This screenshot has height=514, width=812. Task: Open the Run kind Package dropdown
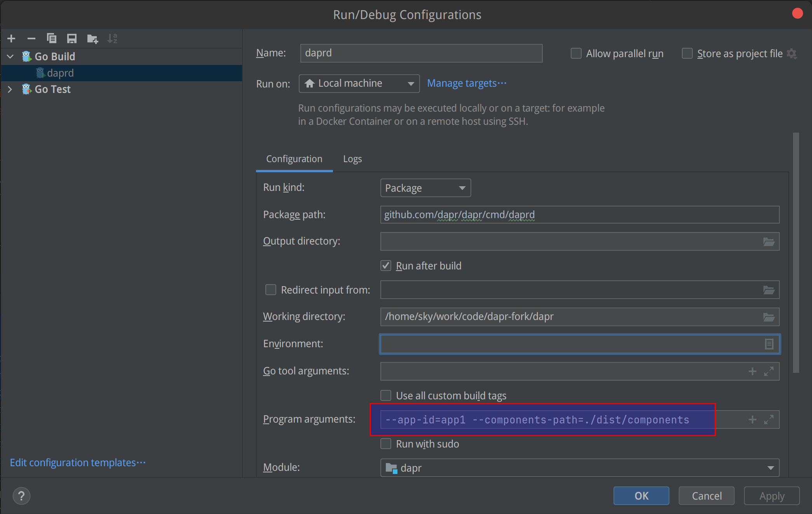pos(425,188)
